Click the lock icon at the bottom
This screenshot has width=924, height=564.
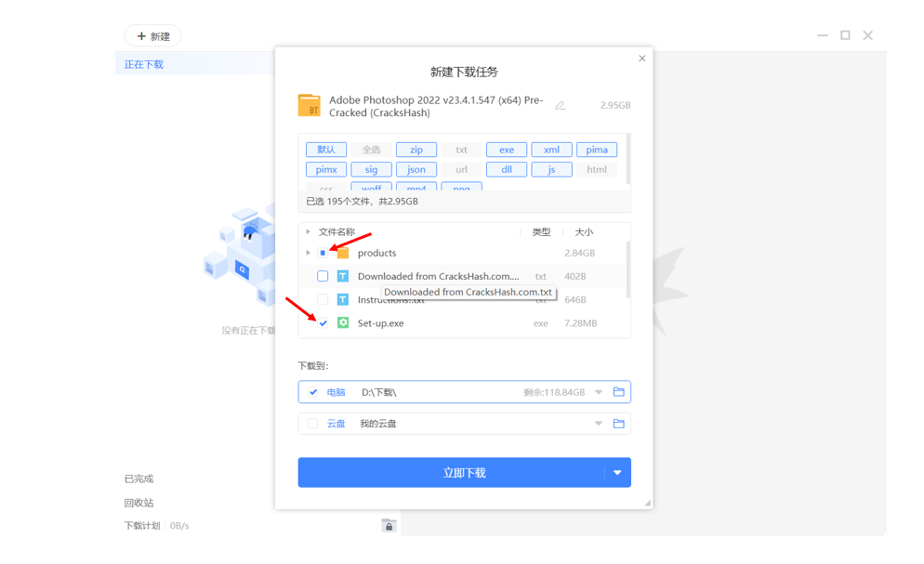click(389, 526)
